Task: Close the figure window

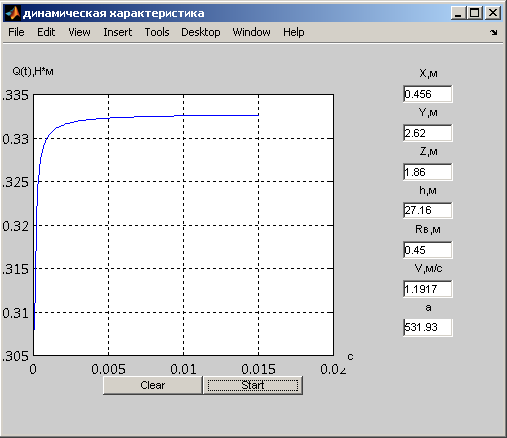Action: point(493,13)
